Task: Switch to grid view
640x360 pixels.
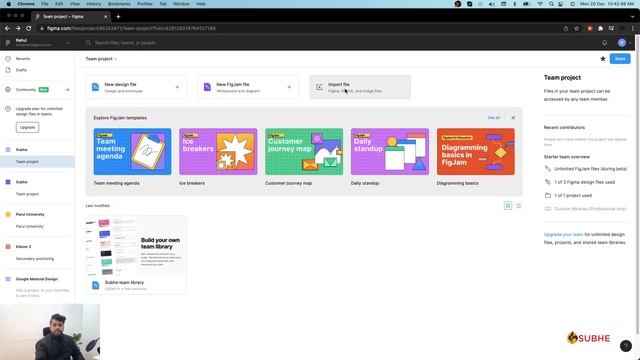Action: click(x=508, y=206)
